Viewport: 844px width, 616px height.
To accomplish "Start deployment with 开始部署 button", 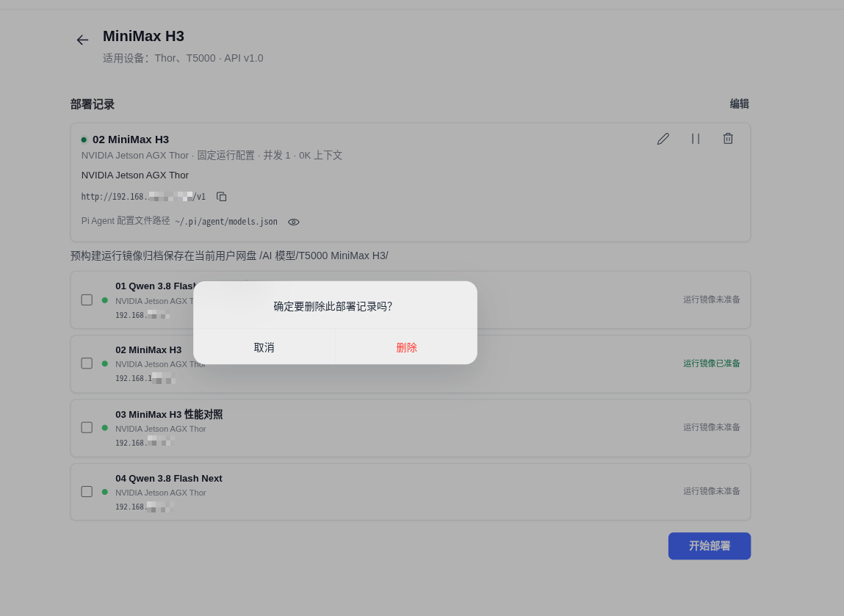I will [710, 546].
